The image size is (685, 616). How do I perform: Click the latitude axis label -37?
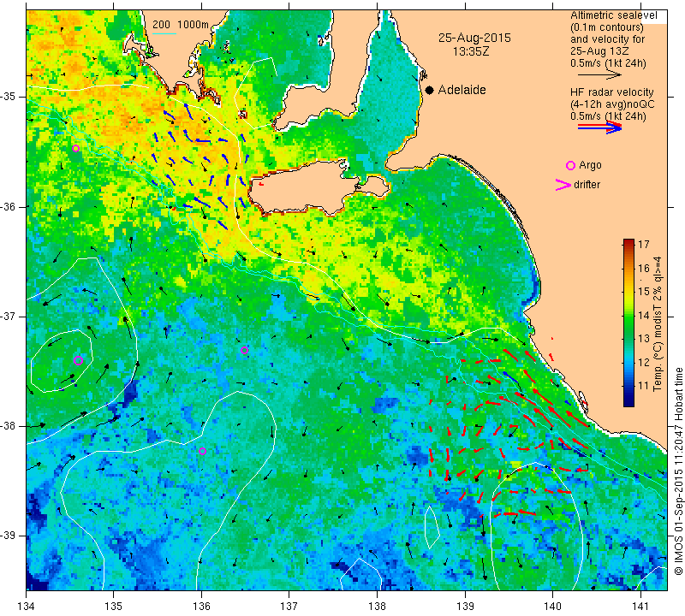click(x=10, y=316)
